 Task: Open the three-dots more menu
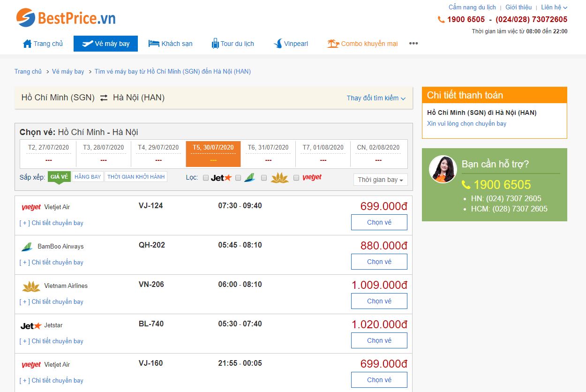(413, 43)
